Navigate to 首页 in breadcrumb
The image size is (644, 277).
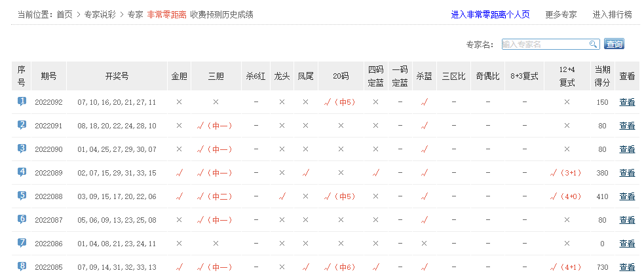coord(64,14)
